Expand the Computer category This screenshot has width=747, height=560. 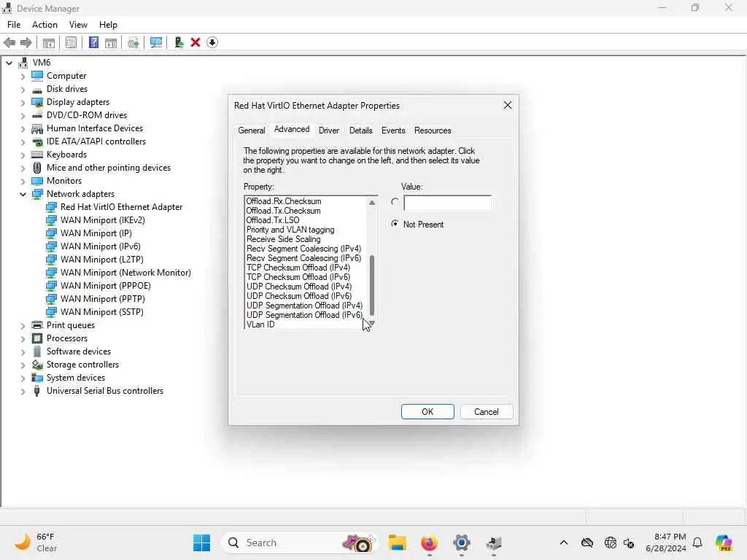point(23,76)
